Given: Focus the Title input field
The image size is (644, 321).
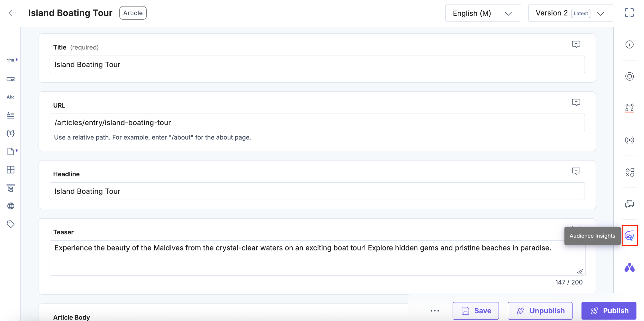Looking at the screenshot, I should click(x=317, y=64).
